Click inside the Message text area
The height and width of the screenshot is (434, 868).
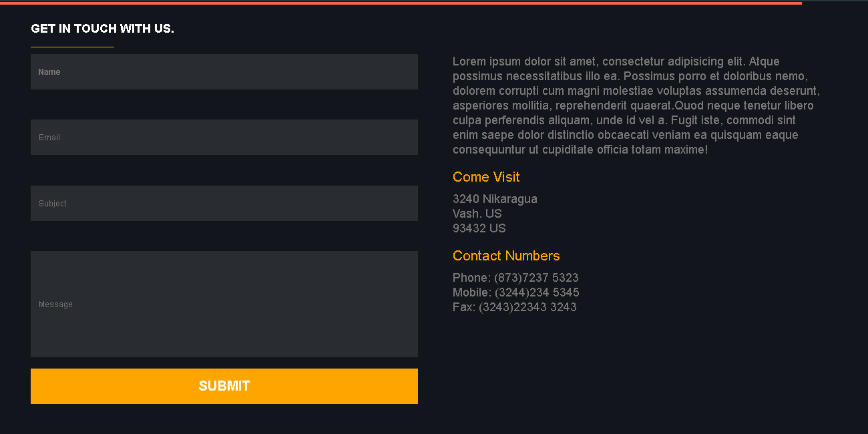[224, 304]
